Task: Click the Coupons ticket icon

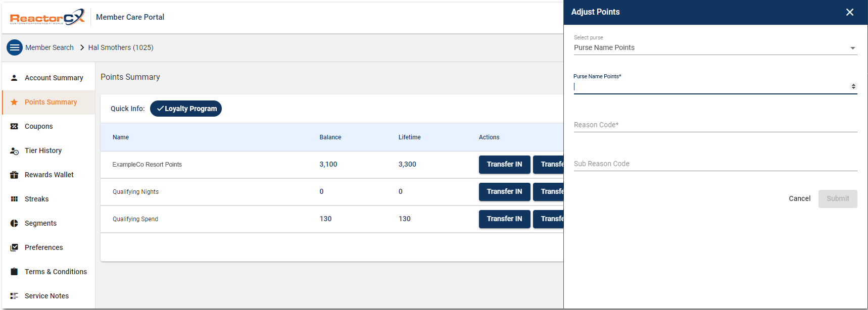Action: 14,126
